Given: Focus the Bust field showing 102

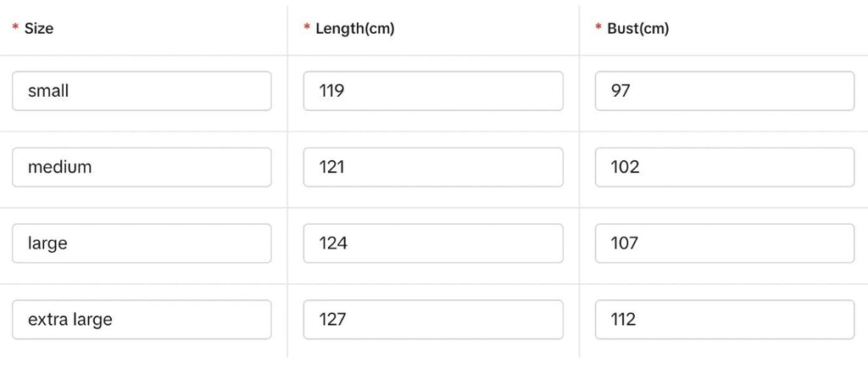Looking at the screenshot, I should point(725,167).
